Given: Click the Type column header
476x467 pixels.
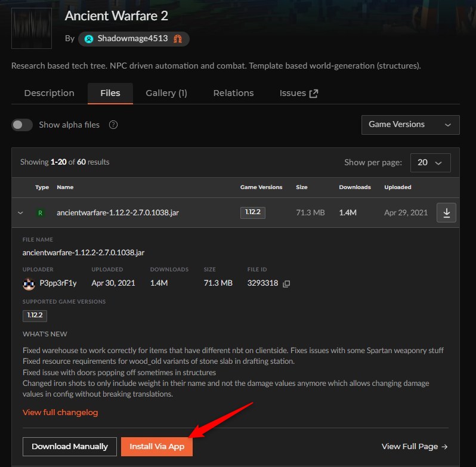Looking at the screenshot, I should [x=42, y=187].
